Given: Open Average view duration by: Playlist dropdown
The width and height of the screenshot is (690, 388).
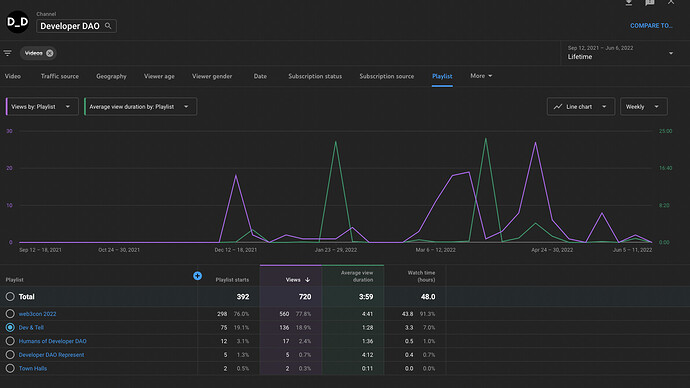Looking at the screenshot, I should [x=140, y=106].
